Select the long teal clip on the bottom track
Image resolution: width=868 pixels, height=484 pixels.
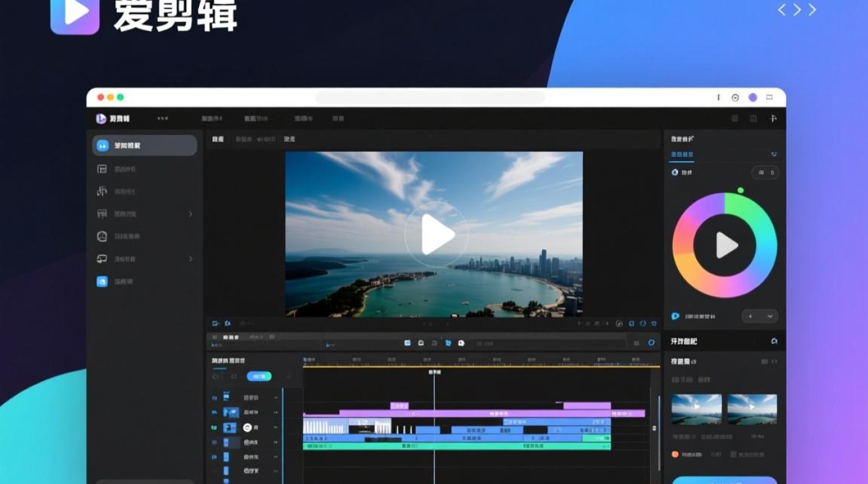click(457, 445)
